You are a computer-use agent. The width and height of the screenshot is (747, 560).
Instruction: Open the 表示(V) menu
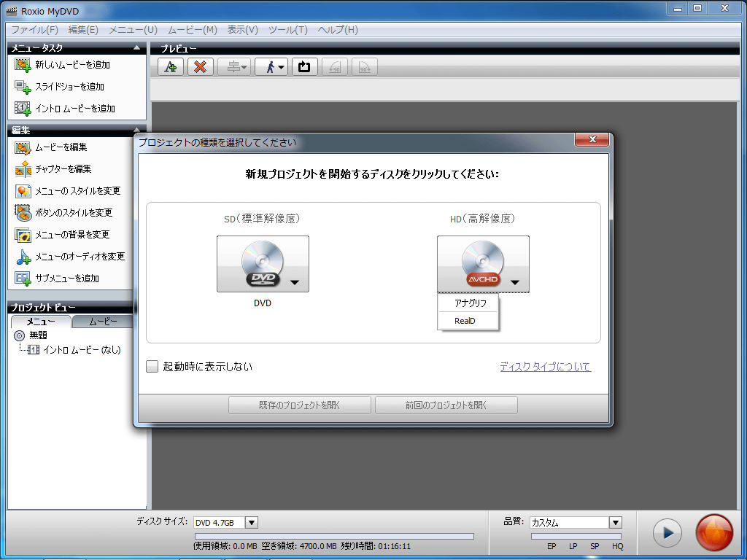[x=242, y=30]
